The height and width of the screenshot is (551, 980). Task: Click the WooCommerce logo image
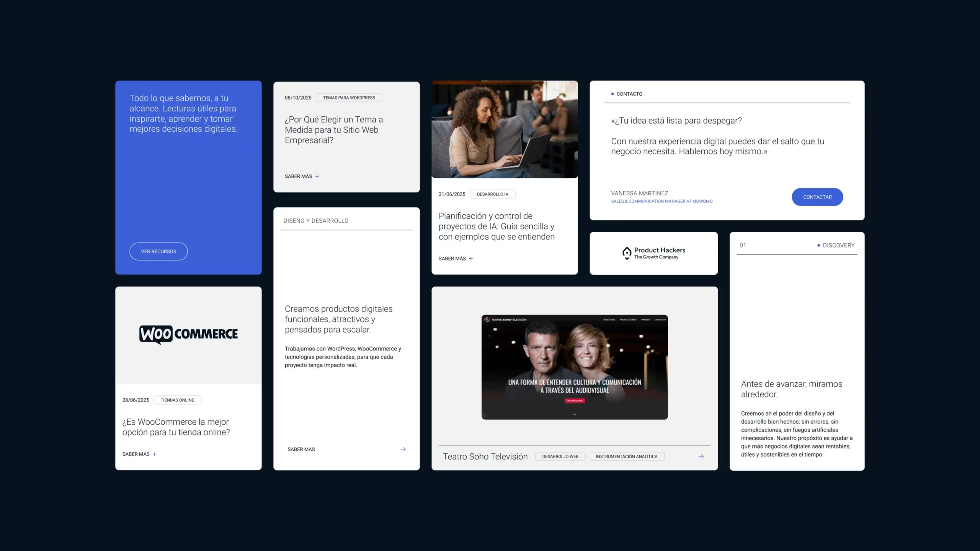[x=188, y=334]
